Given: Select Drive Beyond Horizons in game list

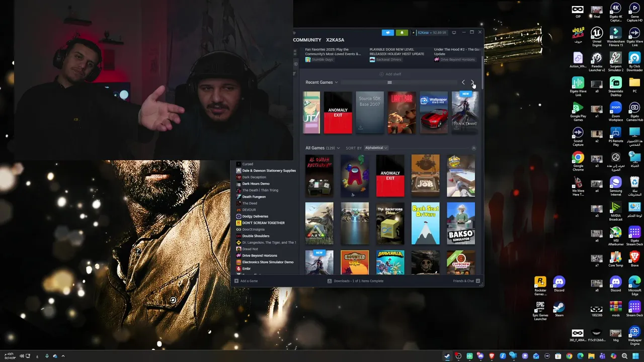Looking at the screenshot, I should coord(257,255).
